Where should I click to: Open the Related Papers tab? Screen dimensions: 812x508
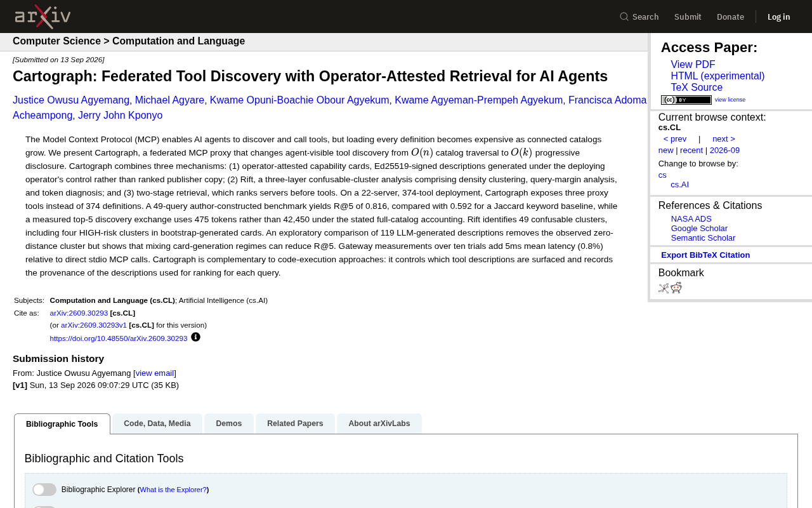tap(295, 424)
